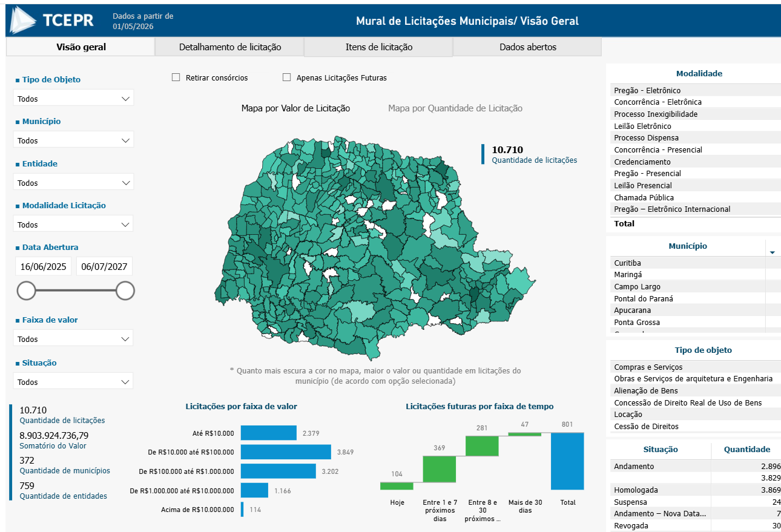Select the Entre 1 e 7 próximos dias bar
This screenshot has width=781, height=532.
(440, 469)
